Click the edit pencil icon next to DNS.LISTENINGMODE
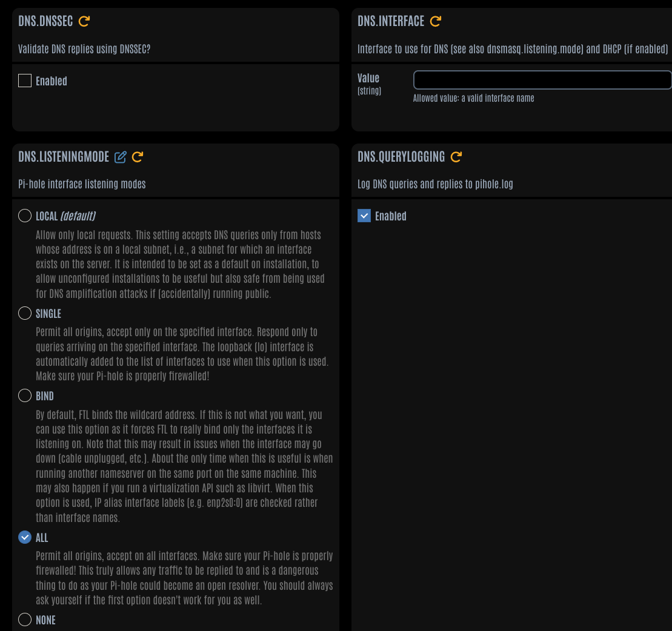The height and width of the screenshot is (631, 672). [121, 157]
